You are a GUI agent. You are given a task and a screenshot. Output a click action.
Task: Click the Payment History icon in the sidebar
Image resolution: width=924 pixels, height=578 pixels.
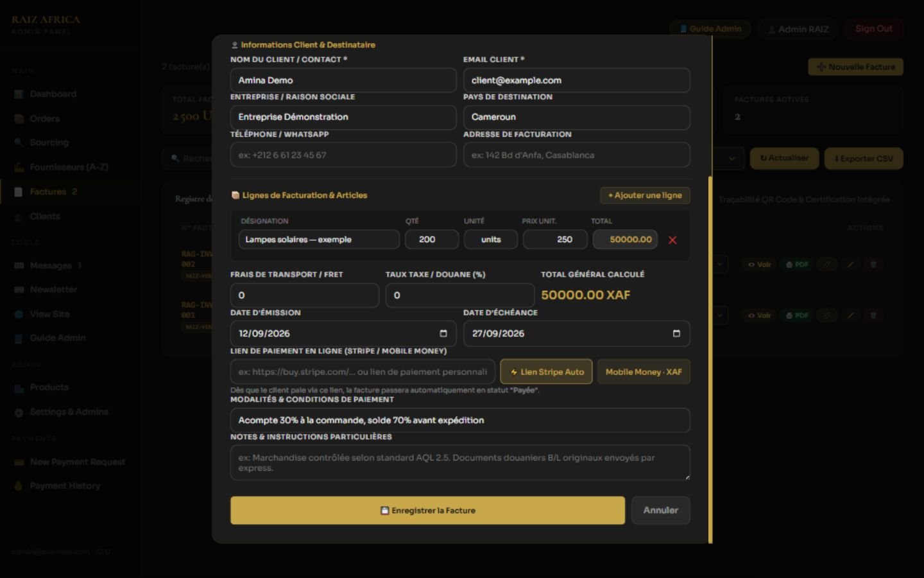(x=19, y=486)
